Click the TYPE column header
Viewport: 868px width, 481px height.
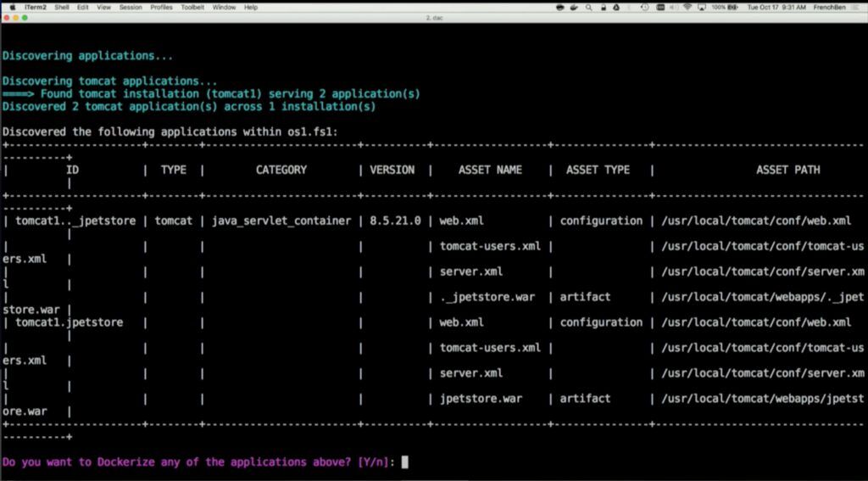tap(173, 171)
